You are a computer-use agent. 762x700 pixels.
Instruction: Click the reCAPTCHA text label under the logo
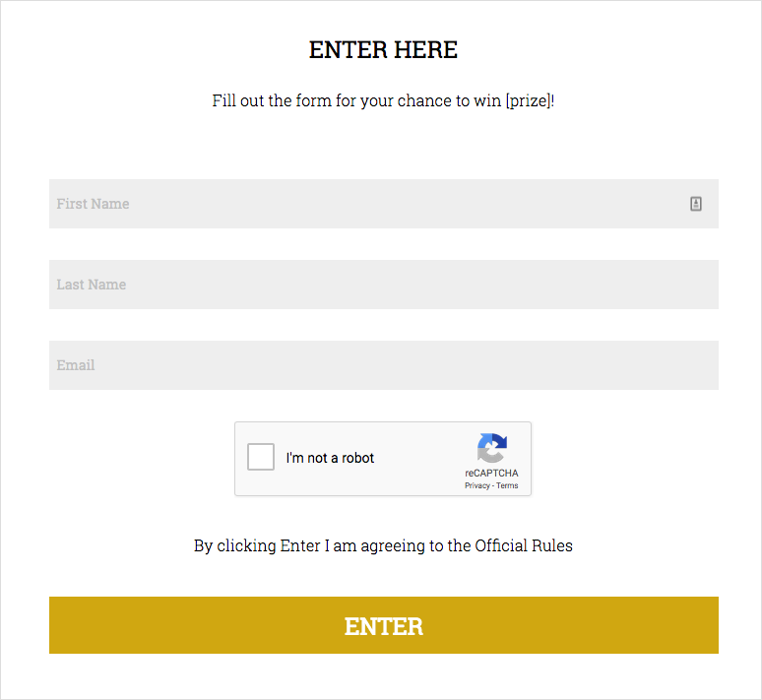(x=491, y=474)
